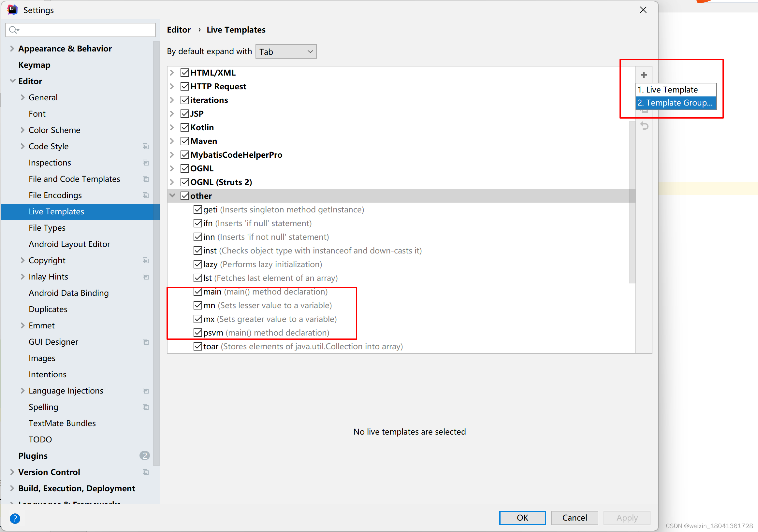Expand Appearance & Behavior section
The height and width of the screenshot is (532, 758).
[12, 49]
